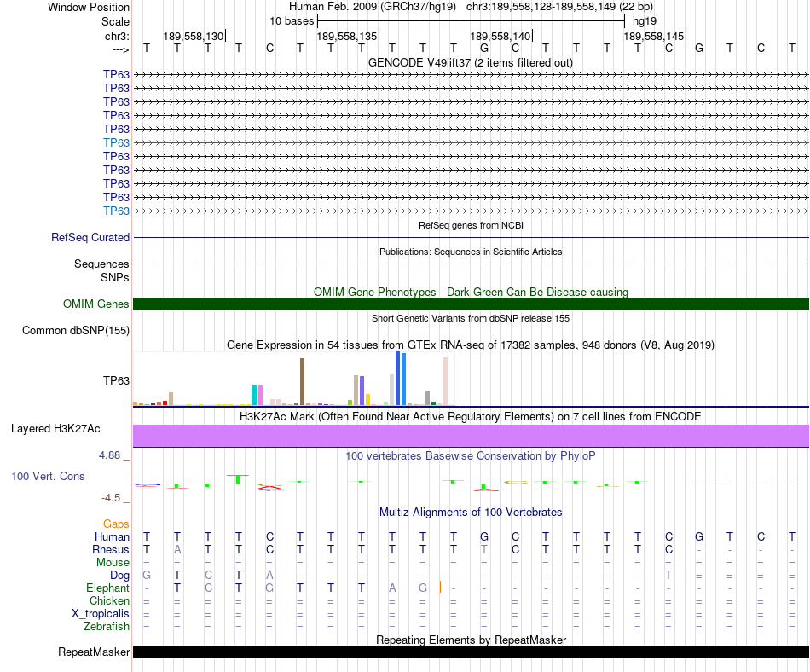Select the Zebrafish species label
Image resolution: width=810 pixels, height=672 pixels.
click(x=107, y=627)
